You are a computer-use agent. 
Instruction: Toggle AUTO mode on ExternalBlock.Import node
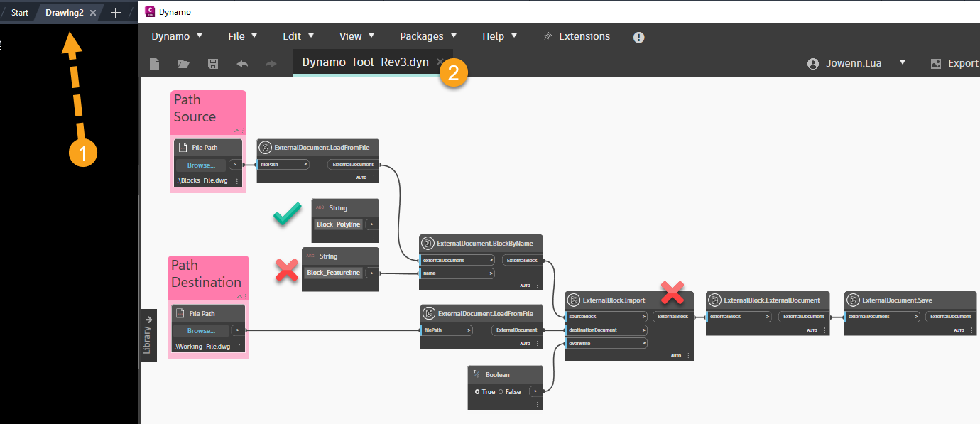[x=675, y=355]
